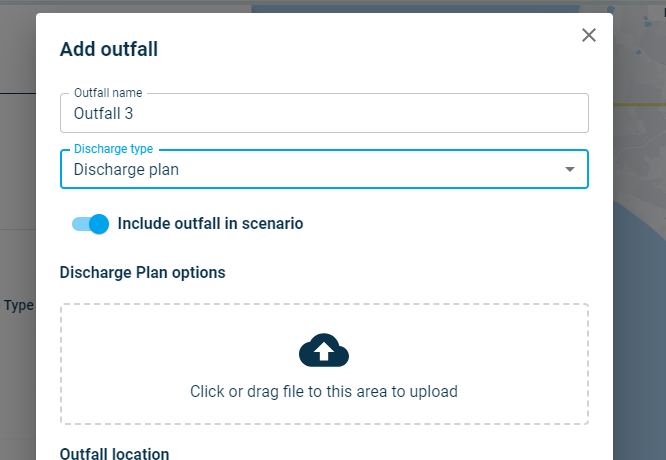The height and width of the screenshot is (460, 666).
Task: Click the blue water area on the map
Action: 640,300
